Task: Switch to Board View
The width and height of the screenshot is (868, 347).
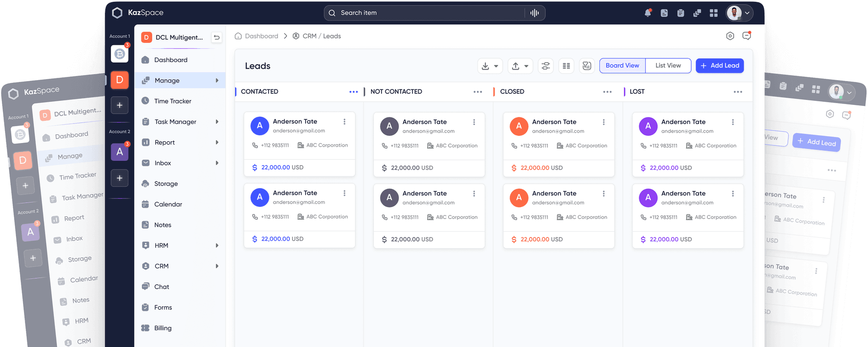Action: tap(623, 66)
